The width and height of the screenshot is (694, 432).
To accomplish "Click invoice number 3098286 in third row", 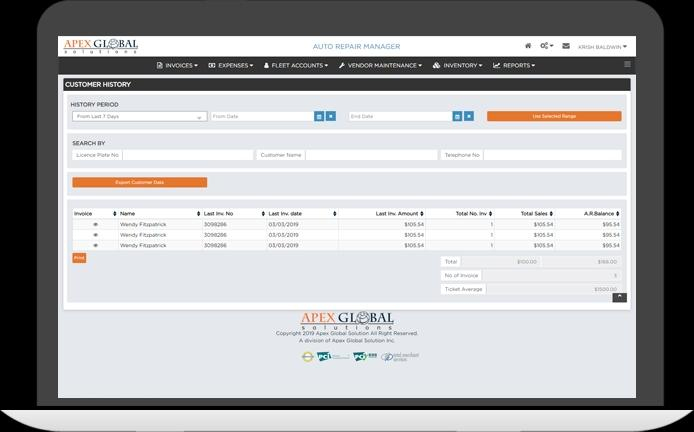I will click(215, 245).
